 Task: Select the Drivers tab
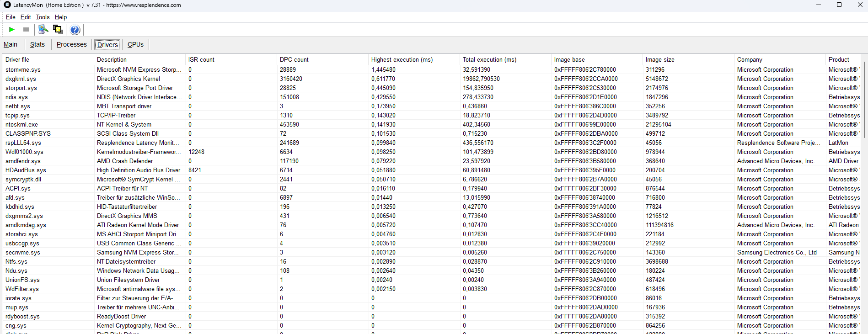coord(107,44)
